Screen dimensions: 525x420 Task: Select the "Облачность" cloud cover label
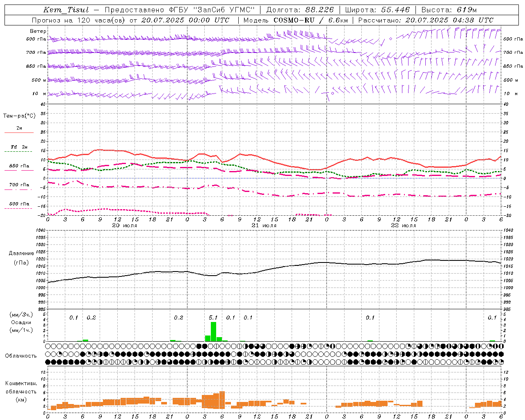point(21,356)
